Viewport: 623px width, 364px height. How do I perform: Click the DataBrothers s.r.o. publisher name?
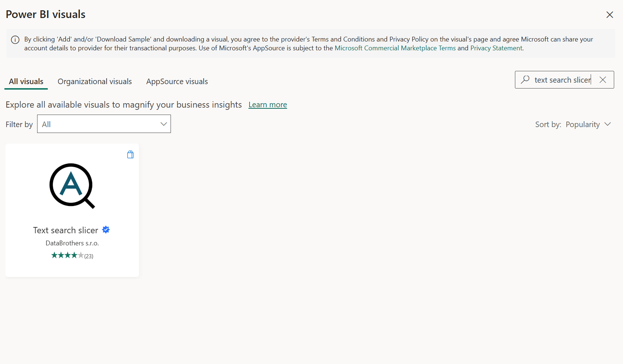72,243
